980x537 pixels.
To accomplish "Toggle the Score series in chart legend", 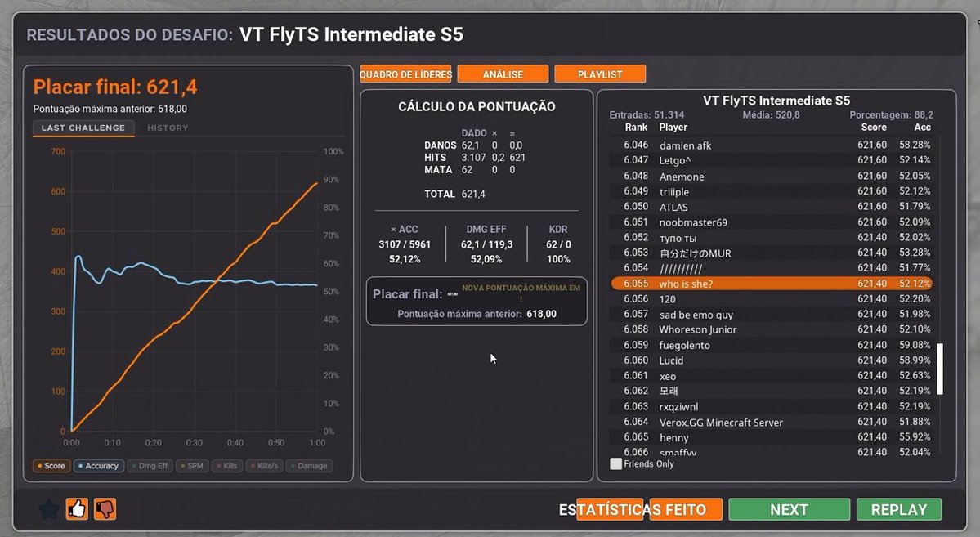I will tap(51, 466).
